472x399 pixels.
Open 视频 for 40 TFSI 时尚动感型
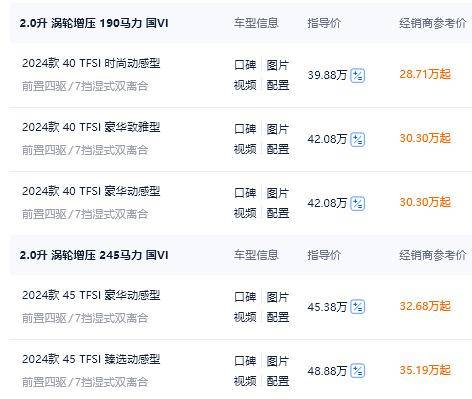[245, 85]
